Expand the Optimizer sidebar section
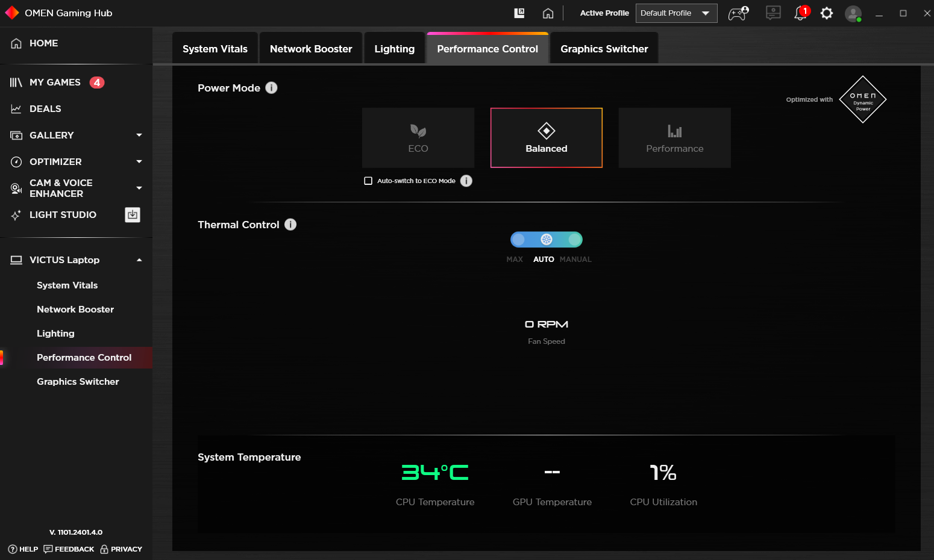Image resolution: width=934 pixels, height=560 pixels. tap(139, 162)
